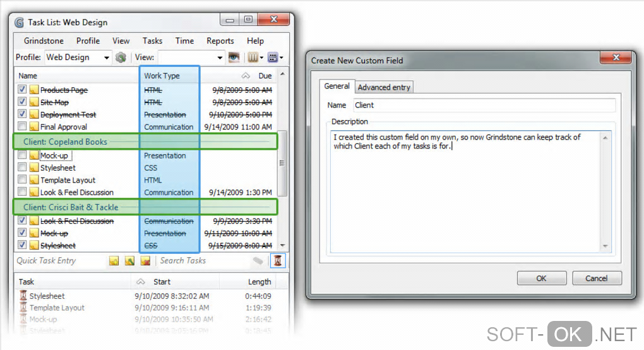Screen dimensions: 644x350
Task: Click the note icon beside Products Page
Action: click(x=34, y=90)
